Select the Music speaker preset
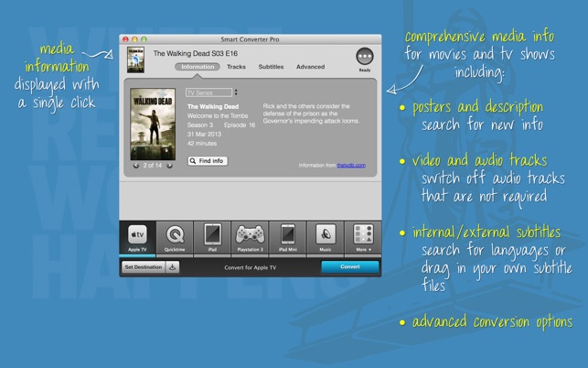The height and width of the screenshot is (368, 588). point(326,238)
